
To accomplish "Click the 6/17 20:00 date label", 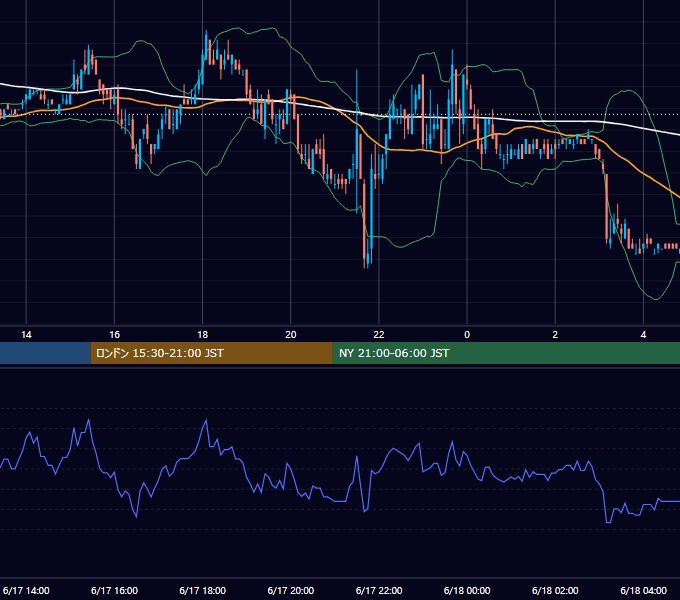I will point(291,591).
